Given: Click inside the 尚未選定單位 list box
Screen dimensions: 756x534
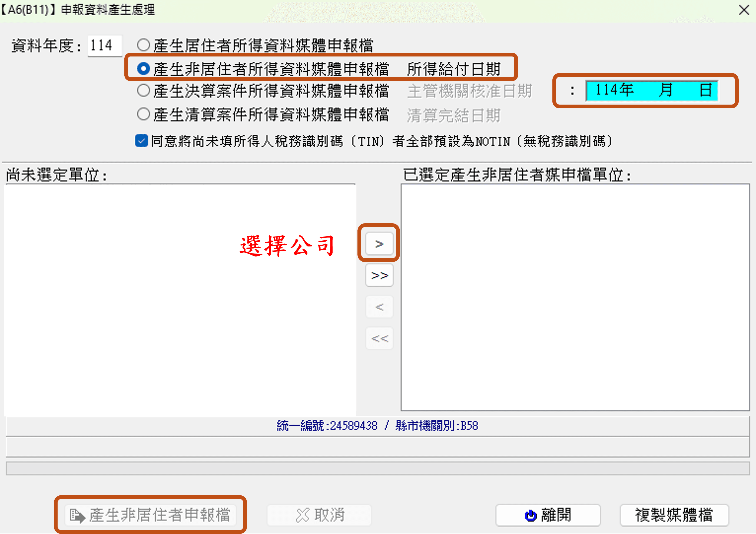Looking at the screenshot, I should [180, 299].
